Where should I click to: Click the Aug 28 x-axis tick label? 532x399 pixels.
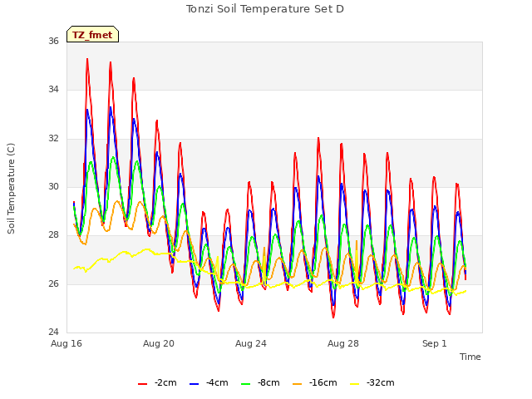343,343
